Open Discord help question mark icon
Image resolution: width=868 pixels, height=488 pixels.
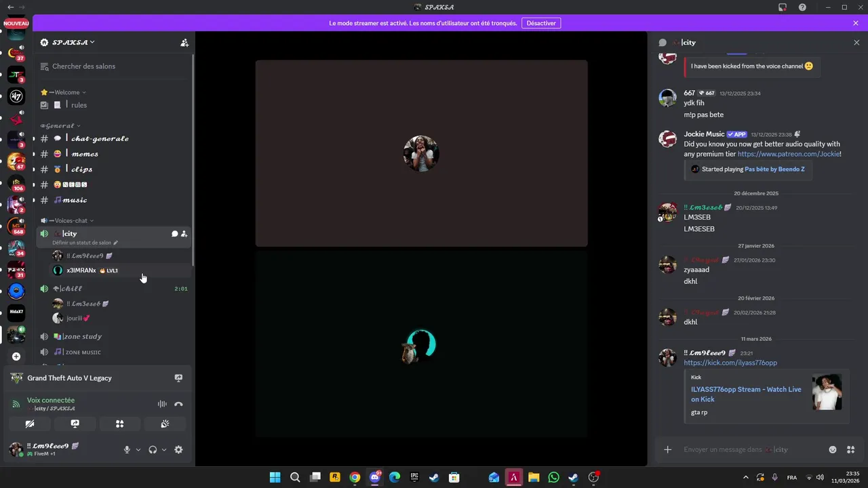tap(803, 7)
